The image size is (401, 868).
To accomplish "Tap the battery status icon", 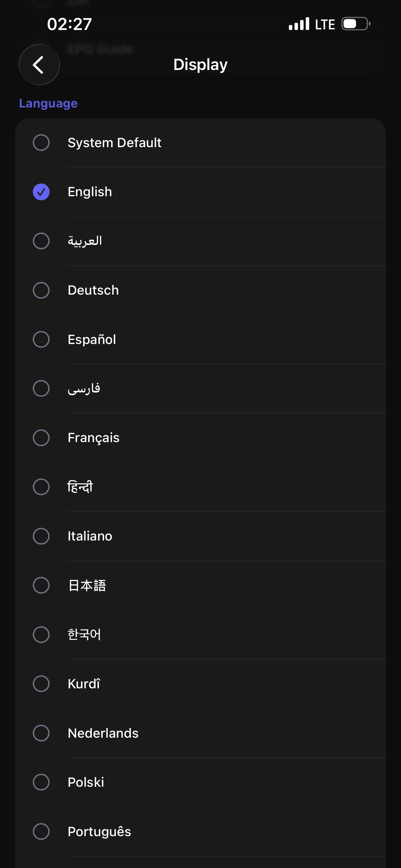I will [x=356, y=24].
